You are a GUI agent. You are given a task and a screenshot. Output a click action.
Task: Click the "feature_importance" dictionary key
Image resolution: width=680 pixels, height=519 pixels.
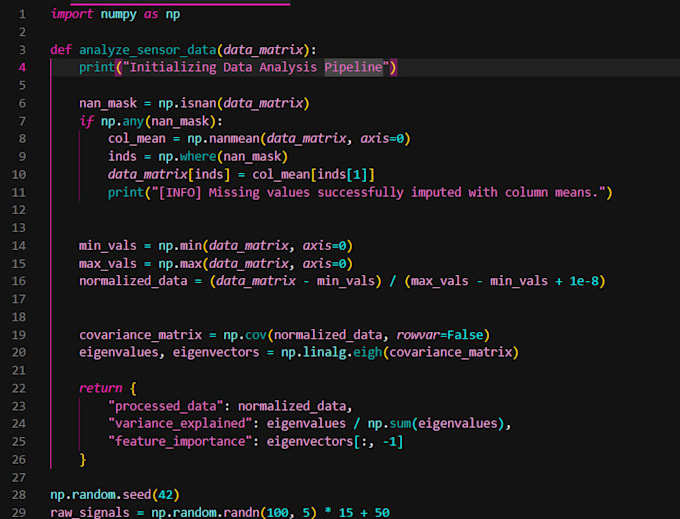point(180,442)
